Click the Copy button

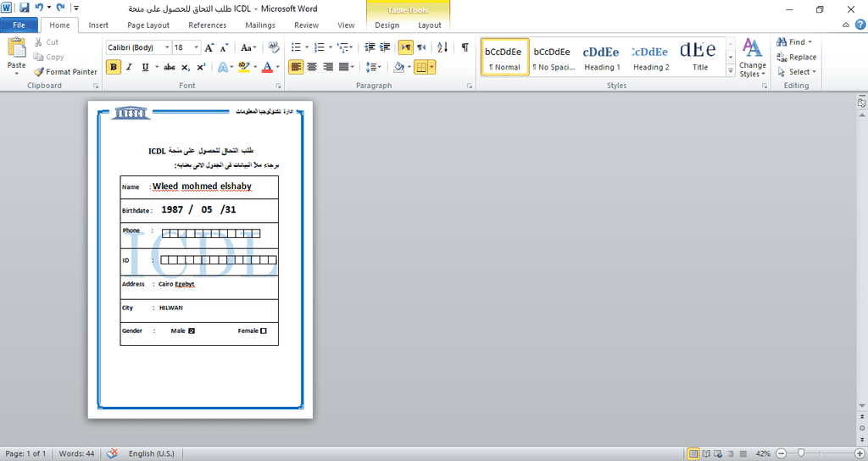tap(48, 57)
